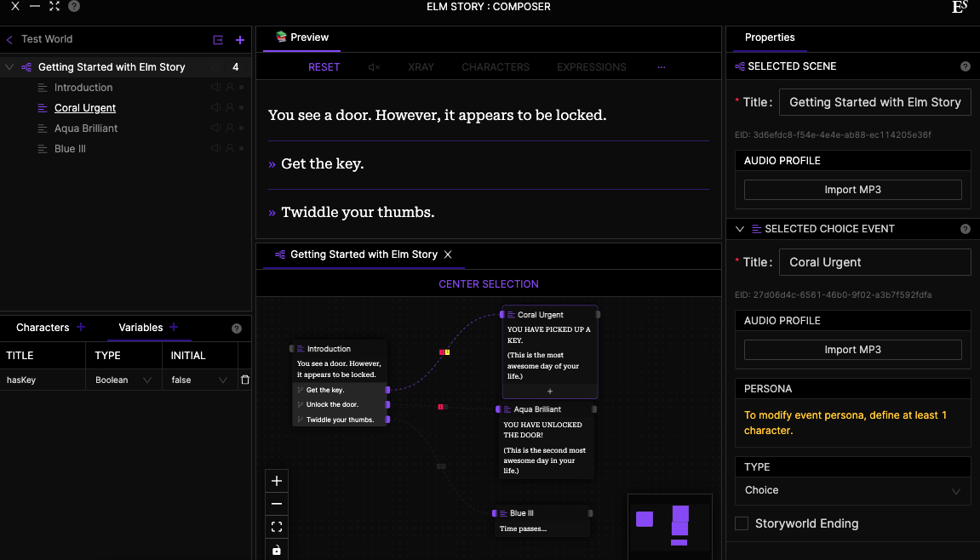Image resolution: width=980 pixels, height=560 pixels.
Task: Zoom in on the scene canvas
Action: pos(277,481)
